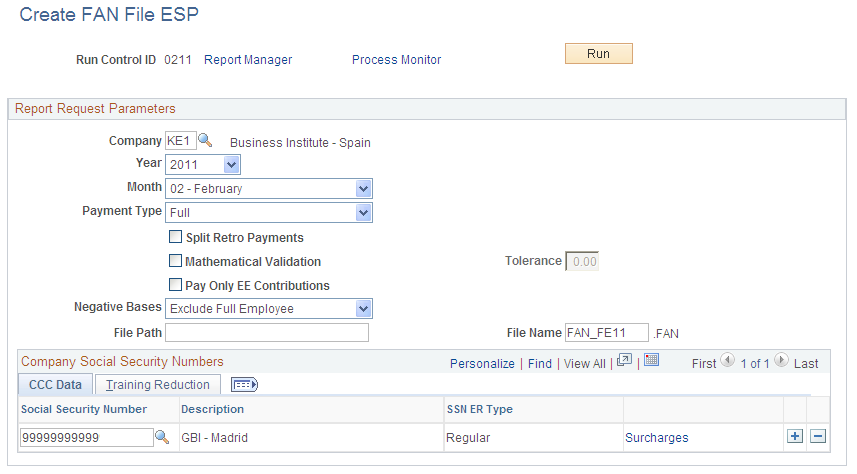Screen dimensions: 857x474
Task: Click the next row arrow icon
Action: (x=782, y=360)
